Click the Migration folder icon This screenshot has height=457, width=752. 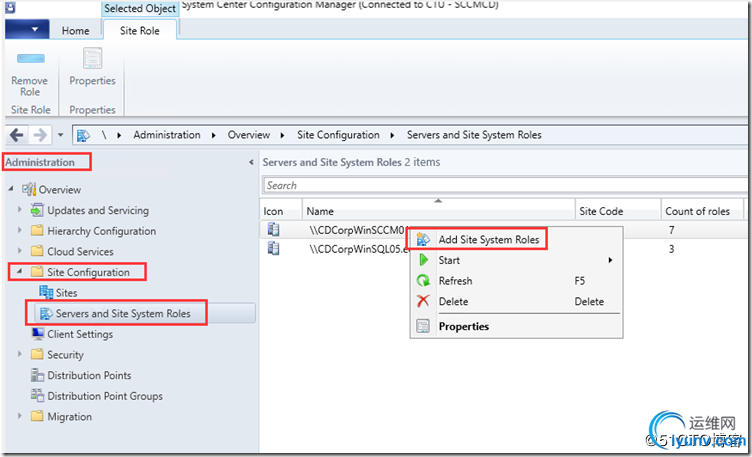[x=37, y=416]
